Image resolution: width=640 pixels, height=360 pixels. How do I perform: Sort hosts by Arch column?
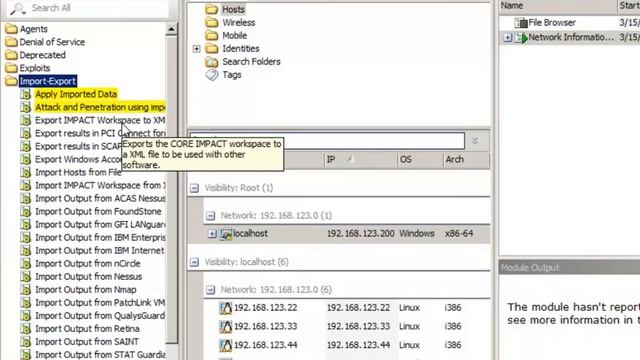[x=466, y=160]
